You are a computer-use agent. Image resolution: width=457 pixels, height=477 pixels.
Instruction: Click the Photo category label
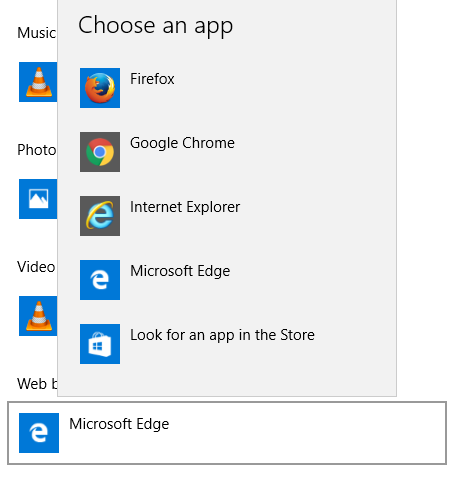(x=37, y=150)
